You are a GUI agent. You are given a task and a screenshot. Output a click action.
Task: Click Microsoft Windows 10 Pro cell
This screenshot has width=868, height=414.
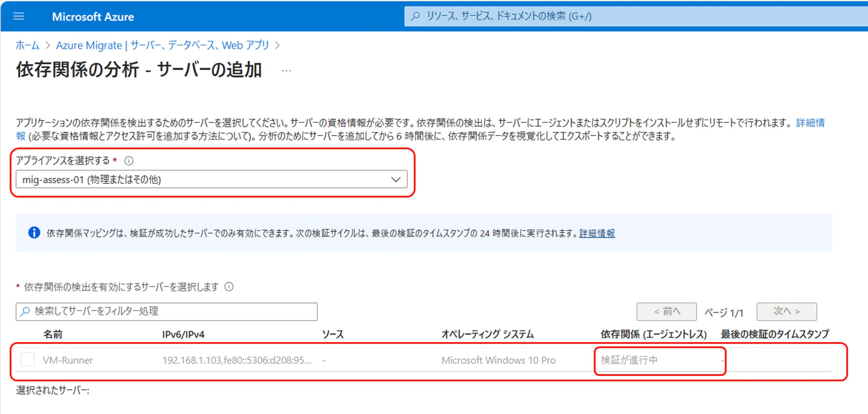coord(498,360)
